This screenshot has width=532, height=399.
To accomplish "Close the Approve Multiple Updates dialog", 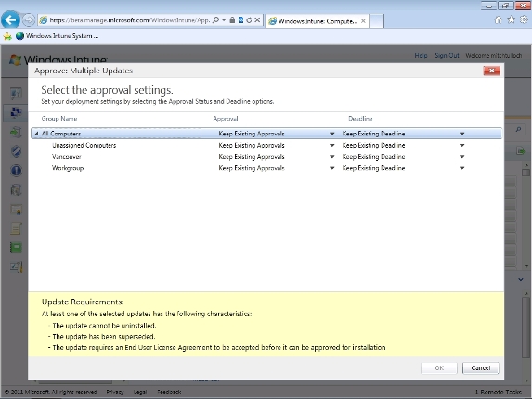I will 492,71.
